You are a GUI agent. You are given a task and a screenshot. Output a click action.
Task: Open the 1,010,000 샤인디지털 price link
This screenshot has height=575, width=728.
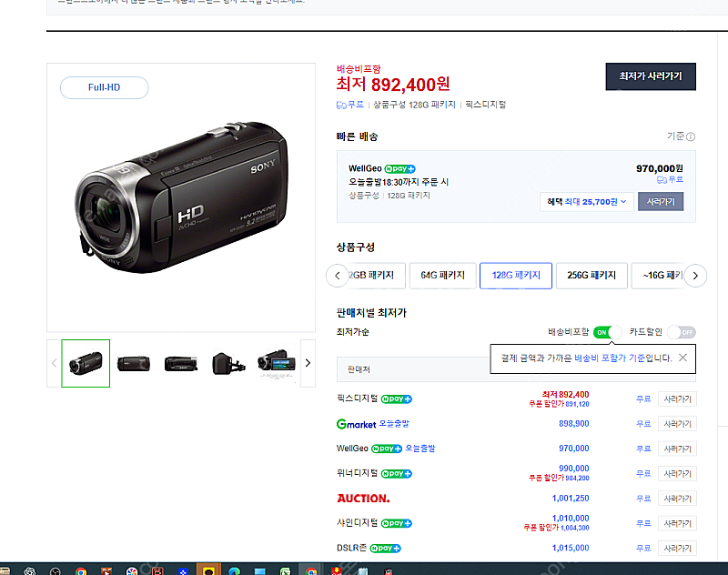(571, 518)
